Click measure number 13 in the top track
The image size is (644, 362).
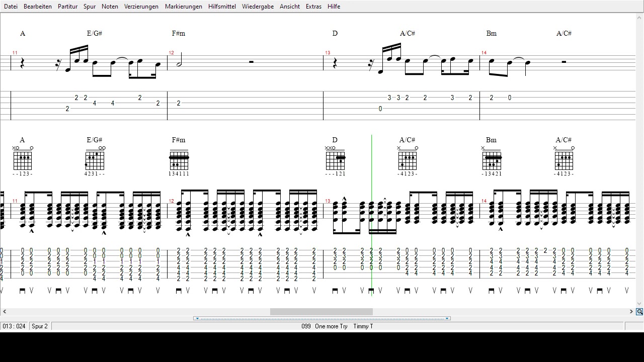(x=328, y=53)
